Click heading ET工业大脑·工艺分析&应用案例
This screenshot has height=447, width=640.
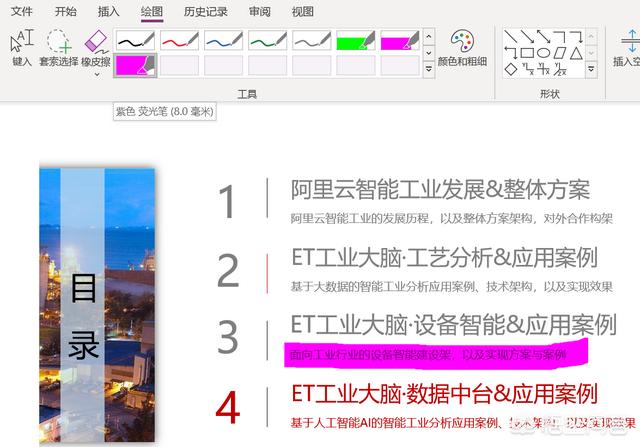tap(444, 258)
